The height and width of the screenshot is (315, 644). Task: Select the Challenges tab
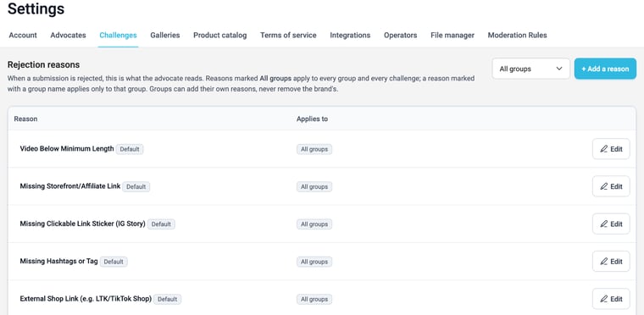118,36
